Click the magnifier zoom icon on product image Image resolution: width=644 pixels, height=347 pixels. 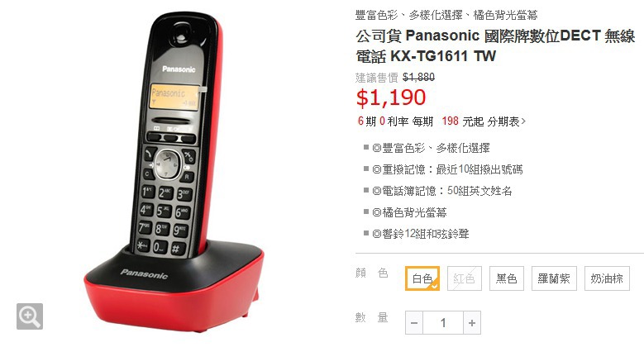(x=30, y=316)
